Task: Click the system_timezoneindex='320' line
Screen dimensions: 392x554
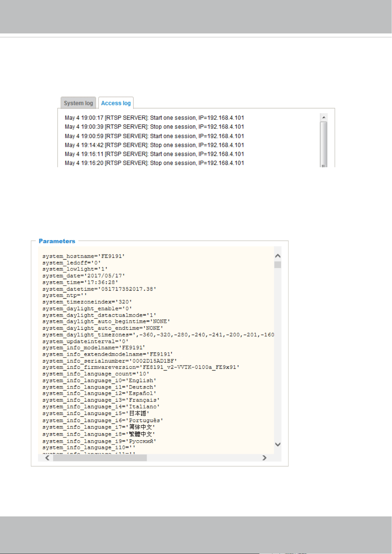Action: coord(87,302)
